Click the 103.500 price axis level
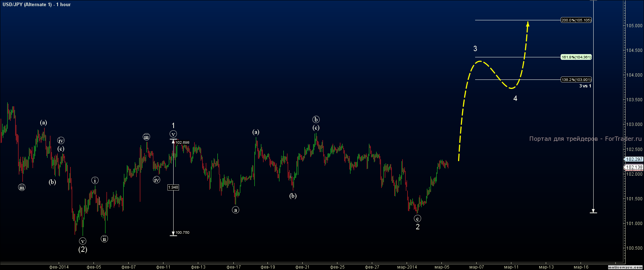The height and width of the screenshot is (270, 644). (x=634, y=100)
